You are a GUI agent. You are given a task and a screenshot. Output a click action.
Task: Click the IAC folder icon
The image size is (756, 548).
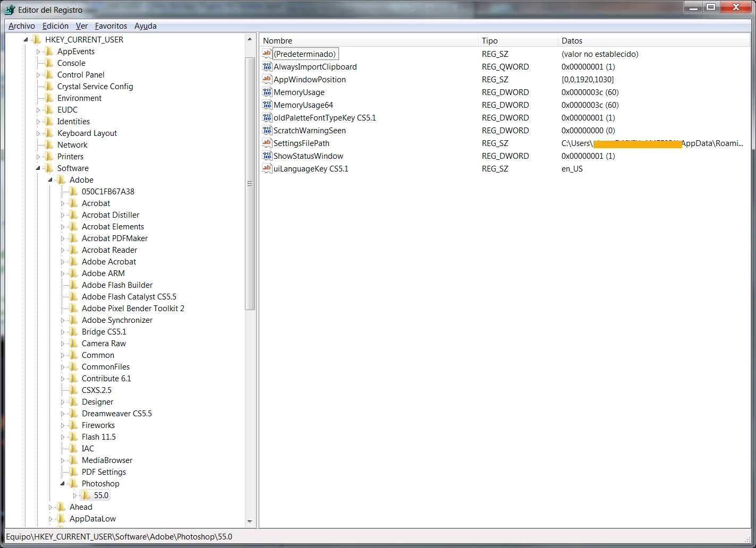[x=74, y=449]
